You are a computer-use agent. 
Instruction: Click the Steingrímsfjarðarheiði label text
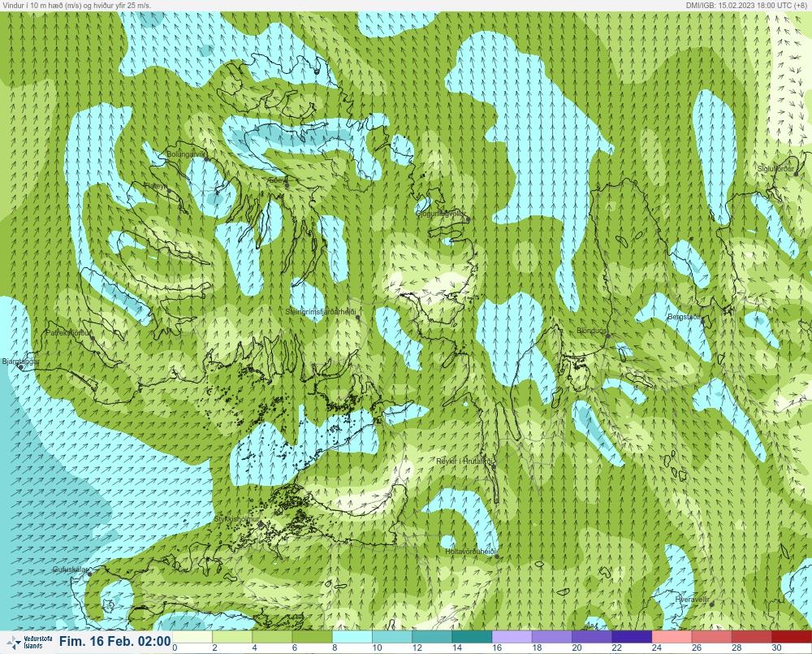click(322, 312)
